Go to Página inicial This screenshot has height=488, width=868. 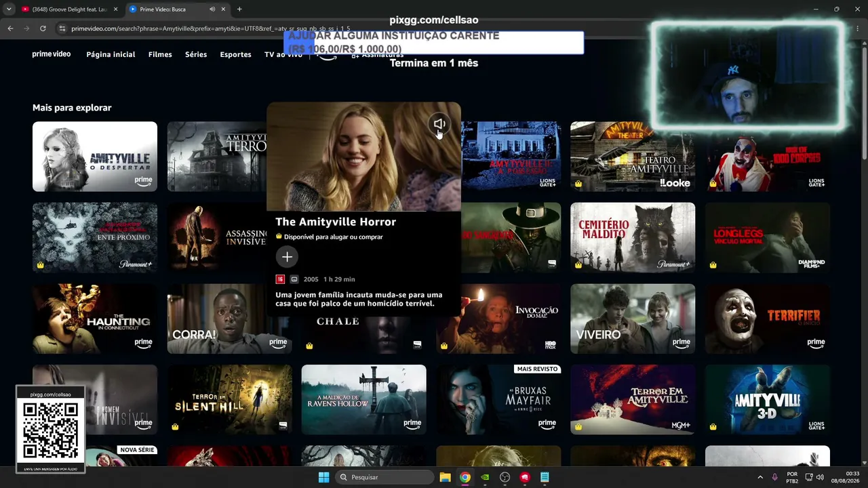111,54
